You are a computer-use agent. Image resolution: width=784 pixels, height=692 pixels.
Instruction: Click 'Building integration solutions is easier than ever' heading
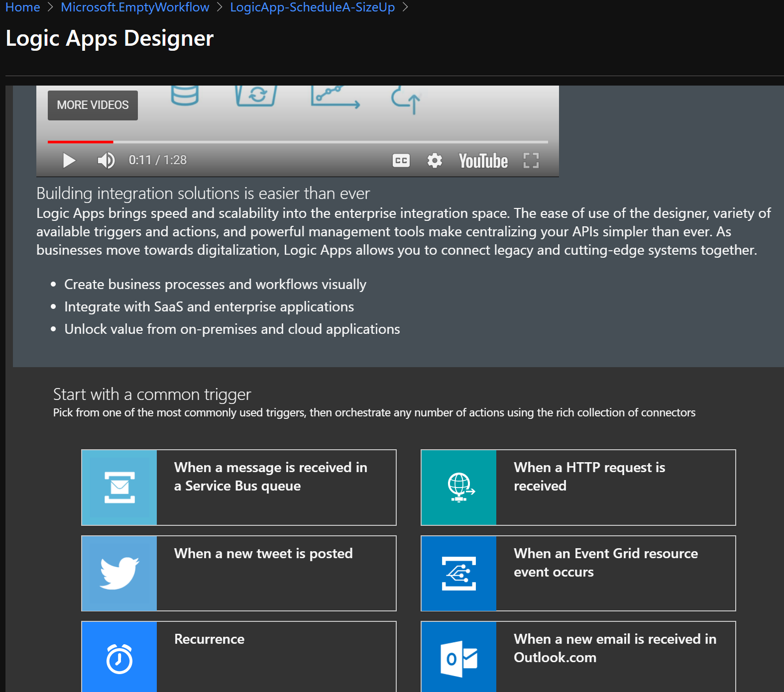click(x=203, y=194)
